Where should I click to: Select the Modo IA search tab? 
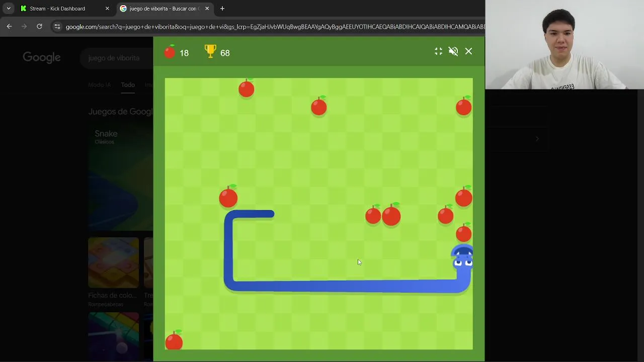coord(99,85)
